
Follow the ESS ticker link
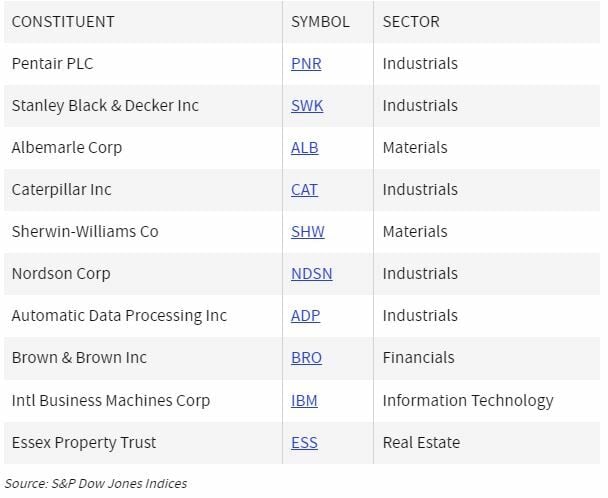[x=304, y=442]
